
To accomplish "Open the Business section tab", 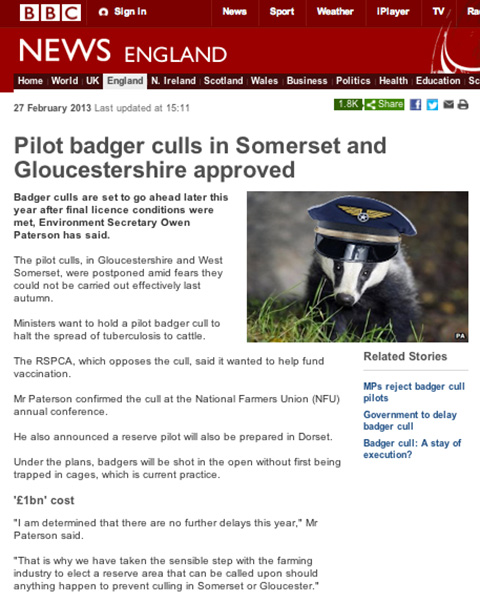I will point(307,81).
